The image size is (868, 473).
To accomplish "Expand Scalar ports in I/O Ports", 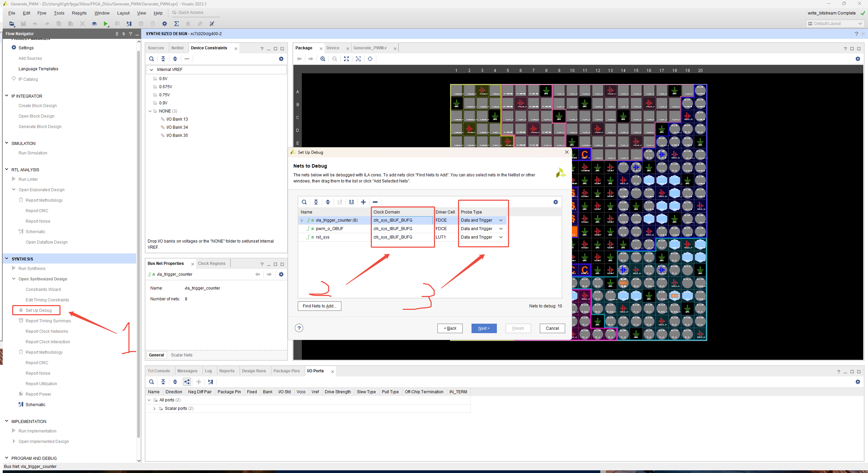I will 154,408.
